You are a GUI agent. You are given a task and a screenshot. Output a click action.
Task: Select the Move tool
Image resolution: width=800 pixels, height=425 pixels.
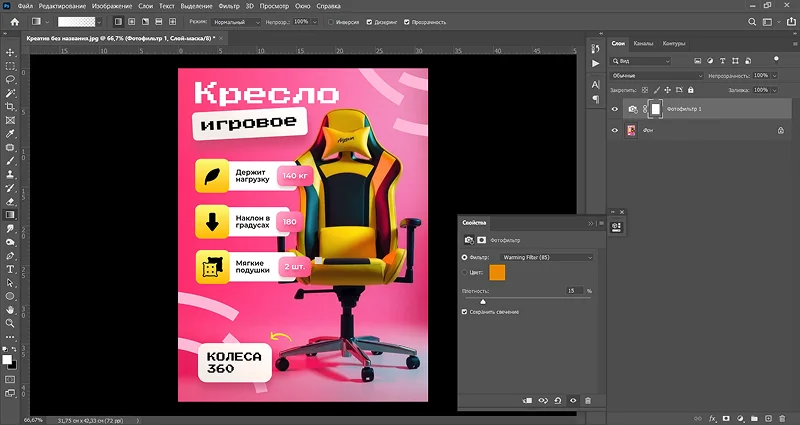point(10,53)
